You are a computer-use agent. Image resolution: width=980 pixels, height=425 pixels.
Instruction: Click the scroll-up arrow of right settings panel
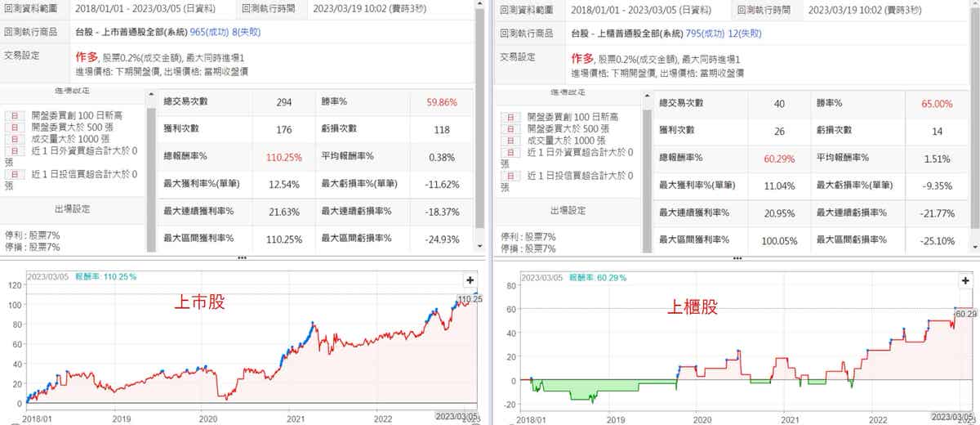click(647, 96)
